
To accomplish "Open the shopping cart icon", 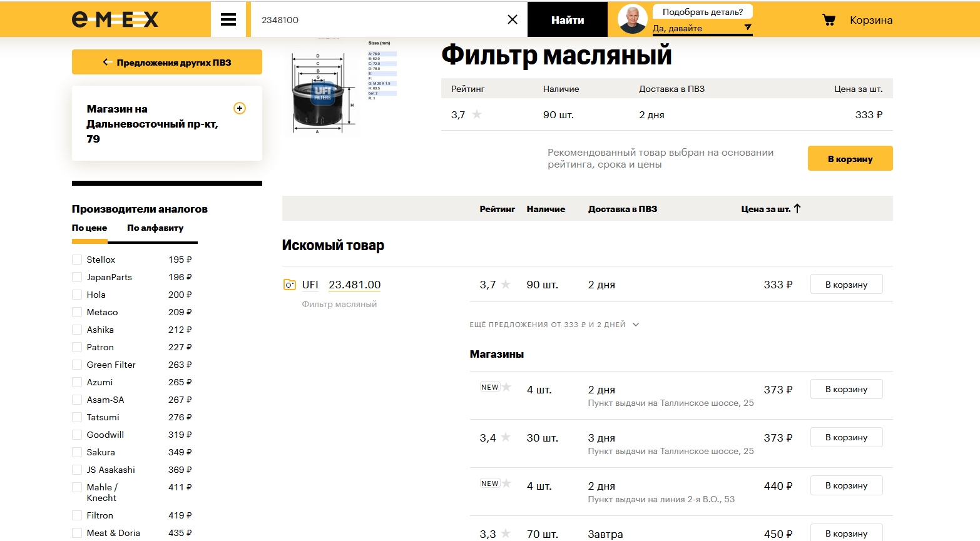I will click(x=829, y=20).
